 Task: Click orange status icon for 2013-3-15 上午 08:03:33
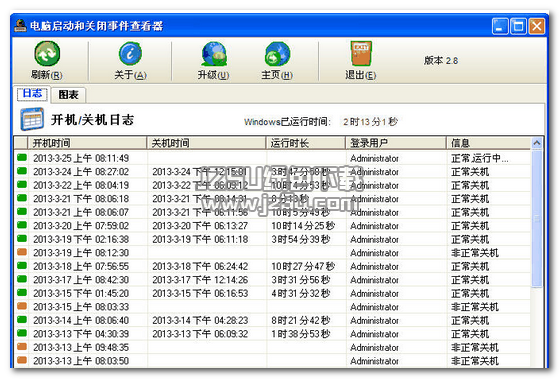coord(22,306)
